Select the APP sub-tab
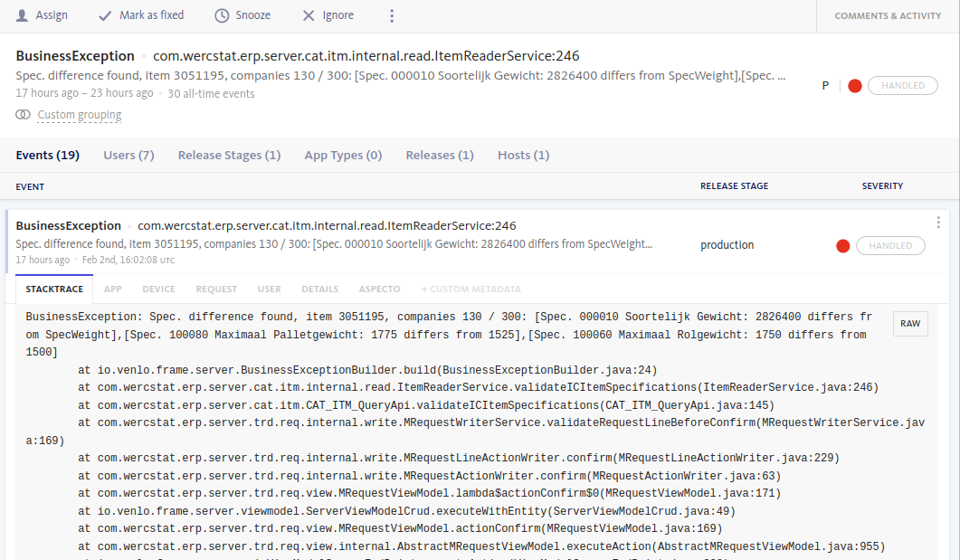 [x=113, y=289]
